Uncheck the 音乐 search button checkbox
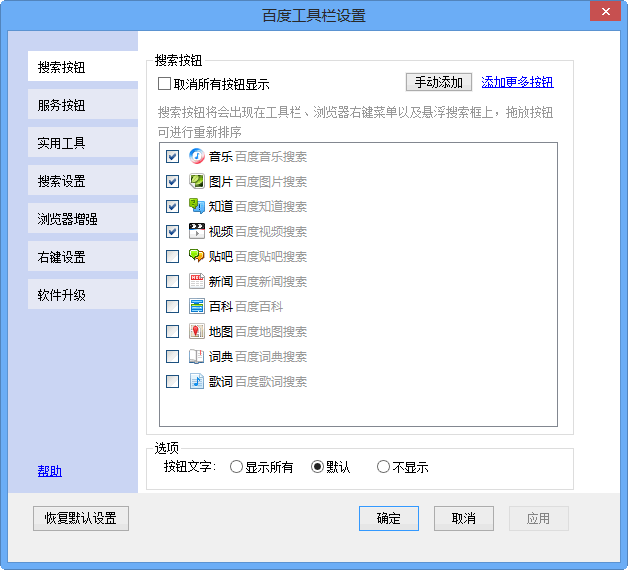The height and width of the screenshot is (570, 628). 173,157
